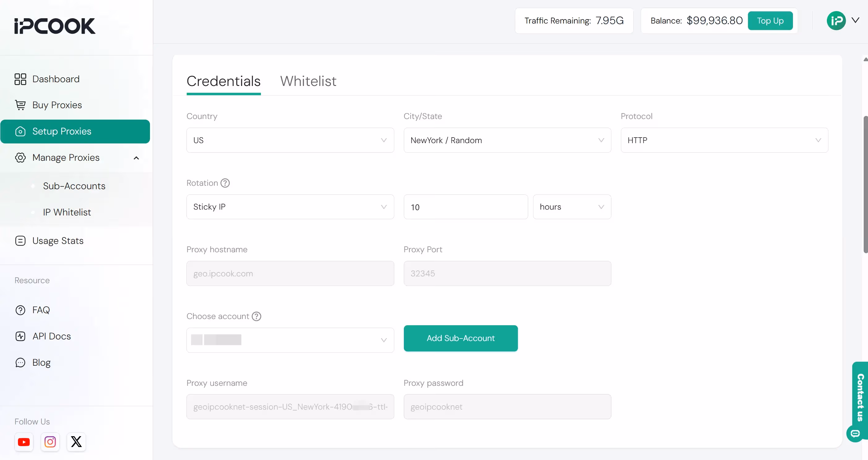868x460 pixels.
Task: Click the Setup Proxies icon
Action: click(20, 131)
